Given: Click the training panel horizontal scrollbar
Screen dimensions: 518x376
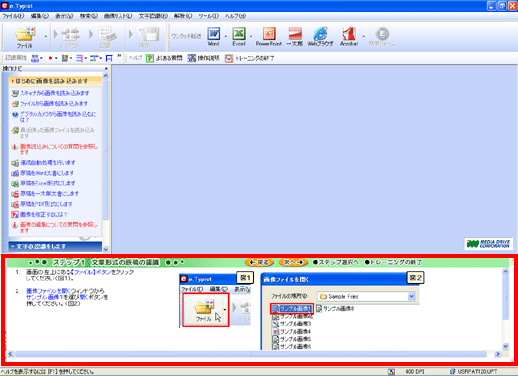Looking at the screenshot, I should click(x=251, y=354).
